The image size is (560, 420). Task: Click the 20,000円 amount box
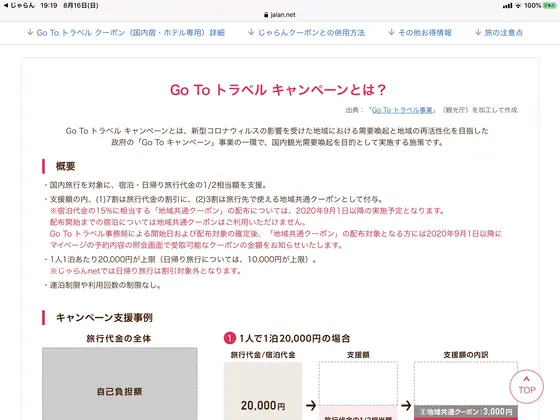263,391
